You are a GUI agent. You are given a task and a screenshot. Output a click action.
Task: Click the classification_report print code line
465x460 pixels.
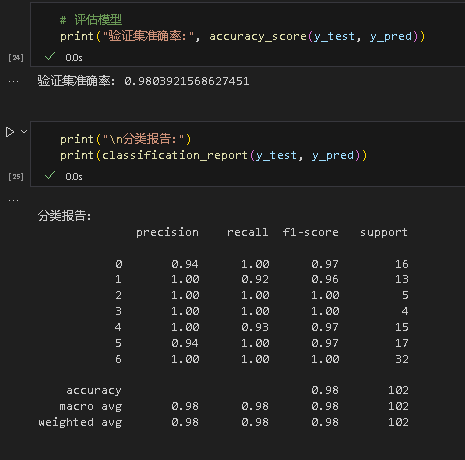(213, 155)
